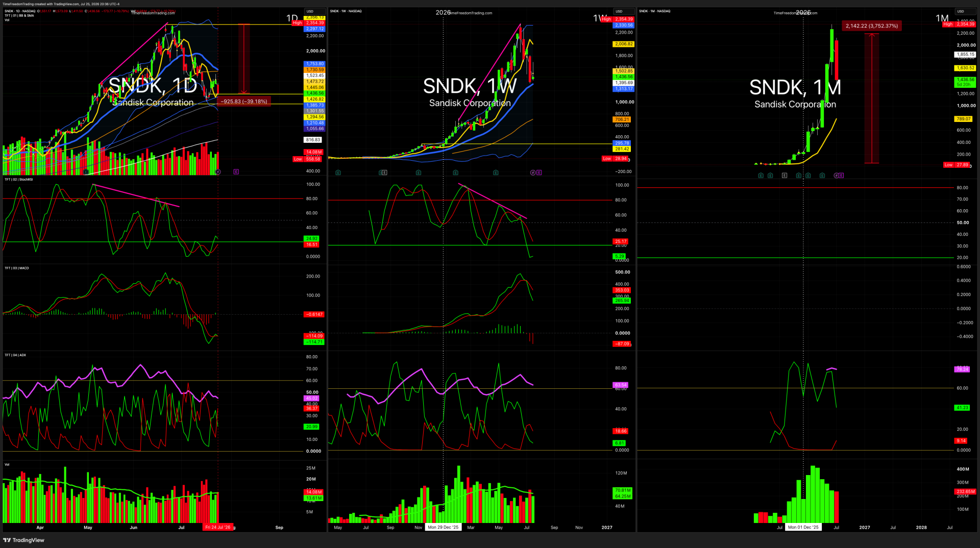Click the 816.83 white price label on the 1D chart
The width and height of the screenshot is (980, 548).
(313, 140)
